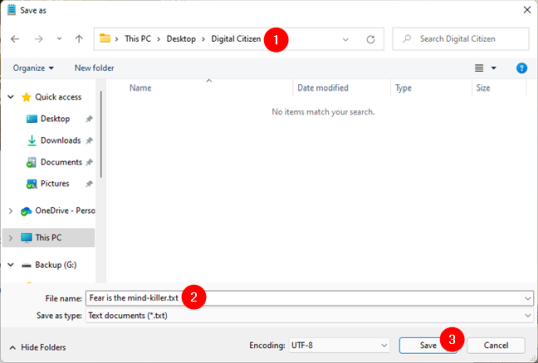Screen dimensions: 538x363
Task: Focus the Search Digital Citizen box
Action: coord(460,39)
